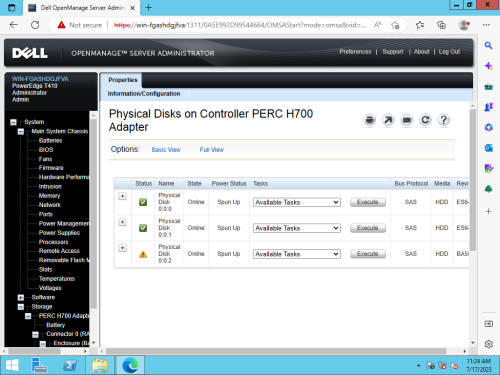Expand details for Physical Disk 0:0:0
Image resolution: width=500 pixels, height=375 pixels.
click(x=123, y=196)
